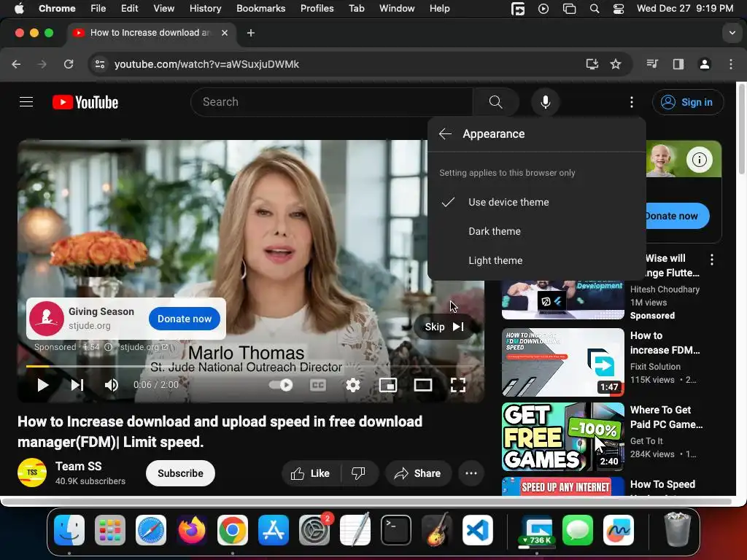Open stjude.org sponsored link

[144, 347]
